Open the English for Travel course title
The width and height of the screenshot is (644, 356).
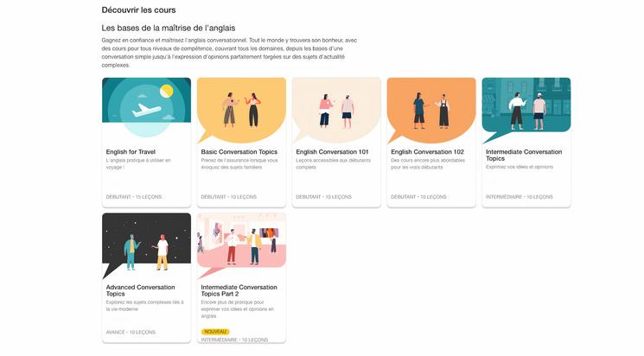pyautogui.click(x=131, y=152)
